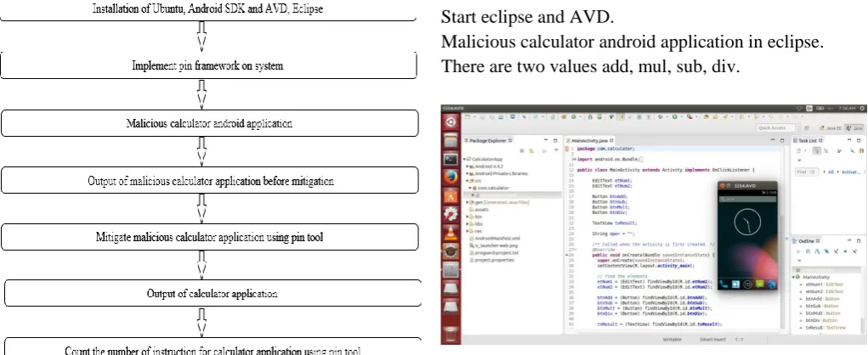Screen dimensions: 868x355
Task: Toggle Link with Editor in Package Explorer
Action: click(x=530, y=150)
